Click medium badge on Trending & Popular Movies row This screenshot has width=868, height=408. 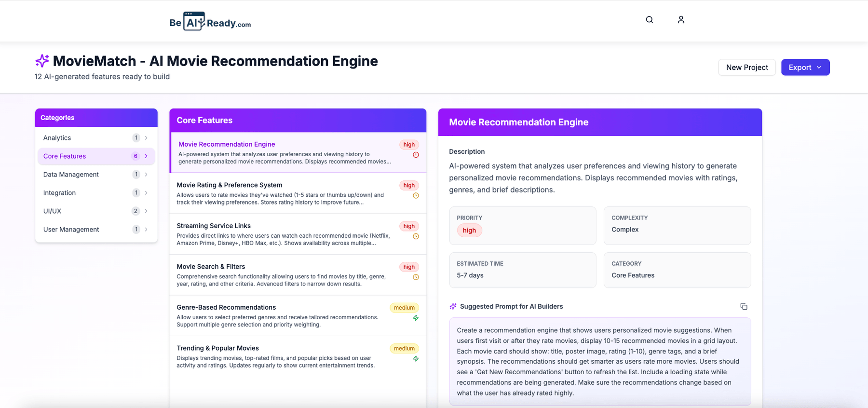[x=404, y=349]
